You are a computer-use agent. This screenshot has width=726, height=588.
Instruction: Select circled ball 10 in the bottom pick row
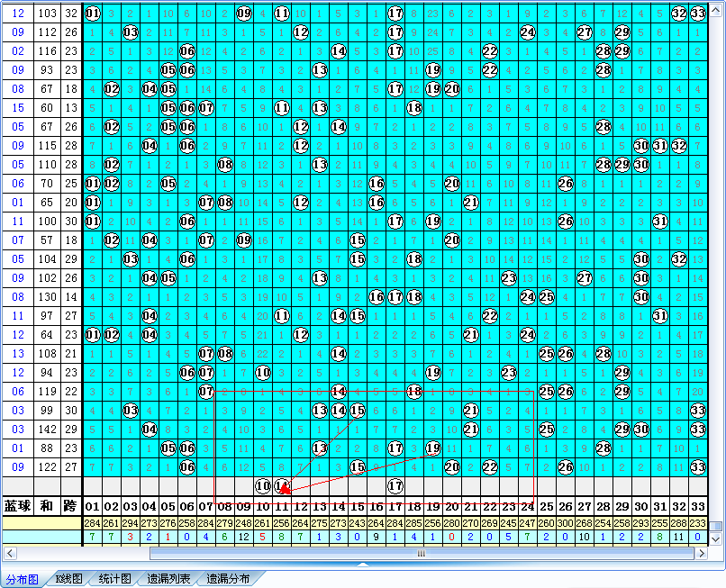[x=263, y=486]
